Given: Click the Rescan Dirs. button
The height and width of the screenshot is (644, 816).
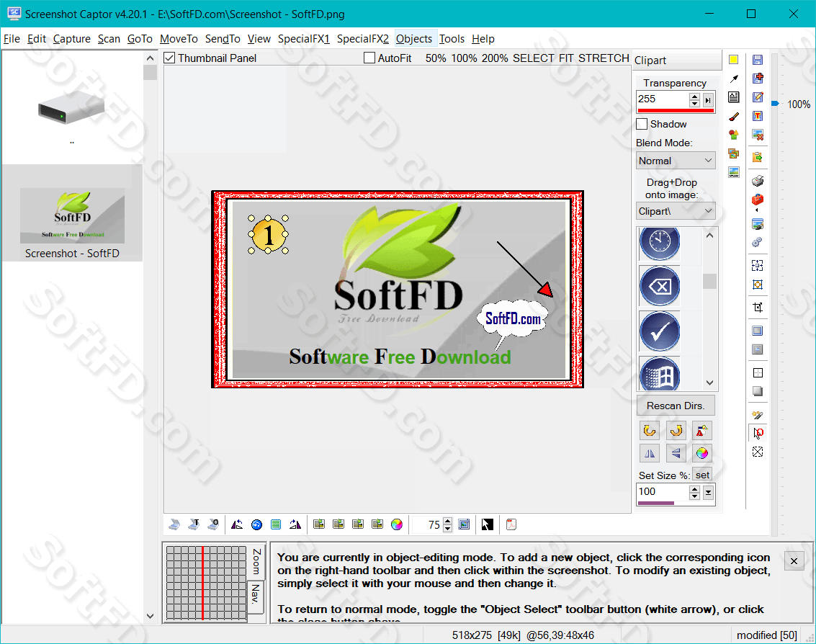Looking at the screenshot, I should pyautogui.click(x=676, y=406).
